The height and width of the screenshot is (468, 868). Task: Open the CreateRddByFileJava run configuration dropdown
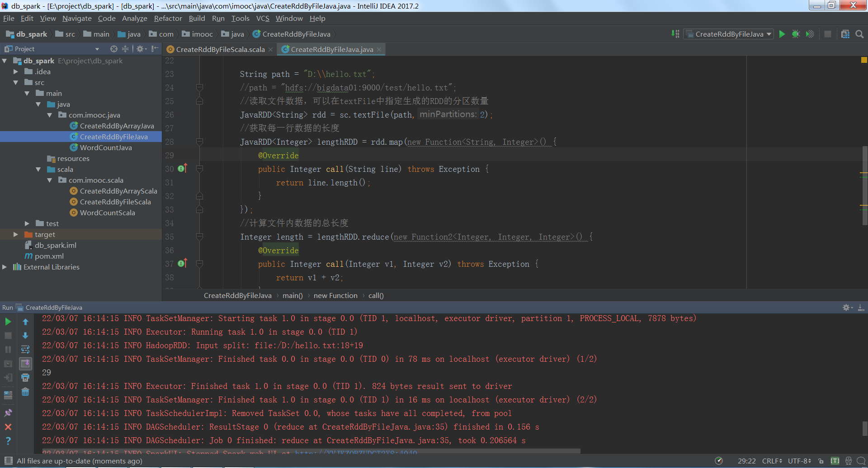pyautogui.click(x=729, y=34)
